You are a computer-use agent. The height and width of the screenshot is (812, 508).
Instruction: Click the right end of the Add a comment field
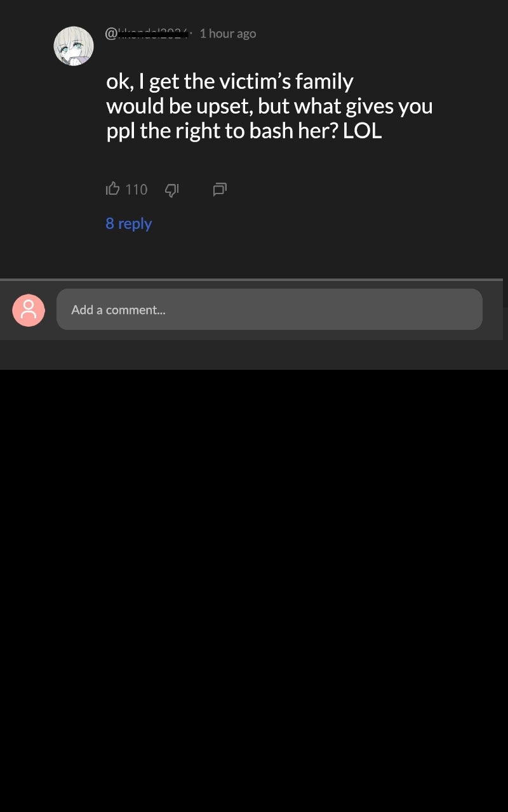pyautogui.click(x=470, y=309)
